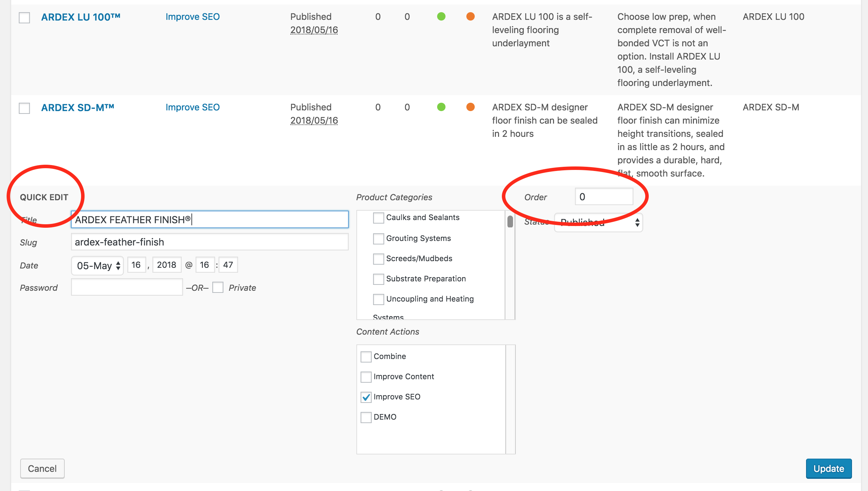Focus the Slug field ardex-feather-finish
Viewport: 868px width, 491px height.
point(210,242)
